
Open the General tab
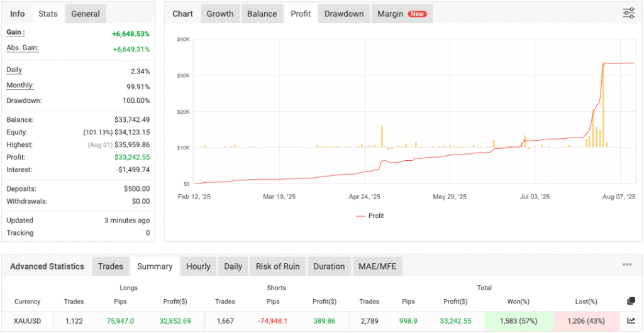click(x=86, y=14)
